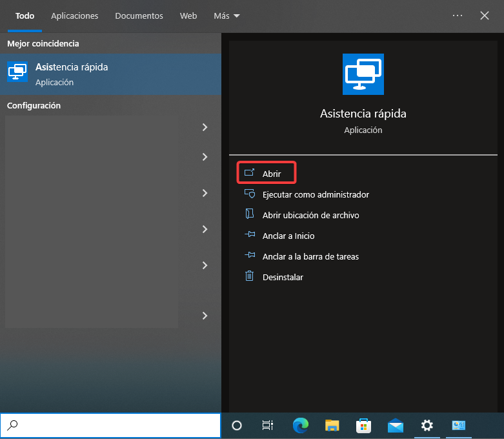Select Anclar a la barra de tareas
Viewport: 504px width, 439px height.
(x=310, y=256)
